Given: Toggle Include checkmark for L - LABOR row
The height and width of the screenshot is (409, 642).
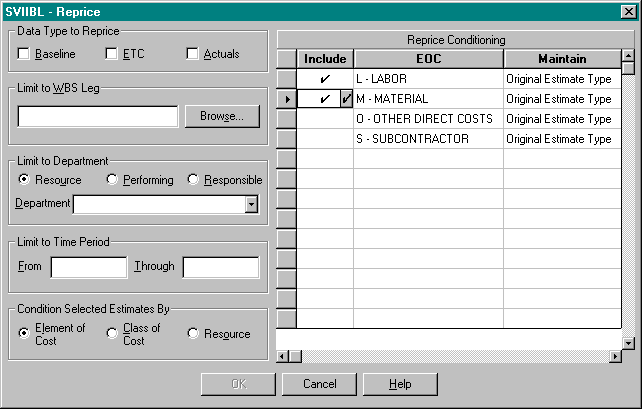Looking at the screenshot, I should (325, 79).
